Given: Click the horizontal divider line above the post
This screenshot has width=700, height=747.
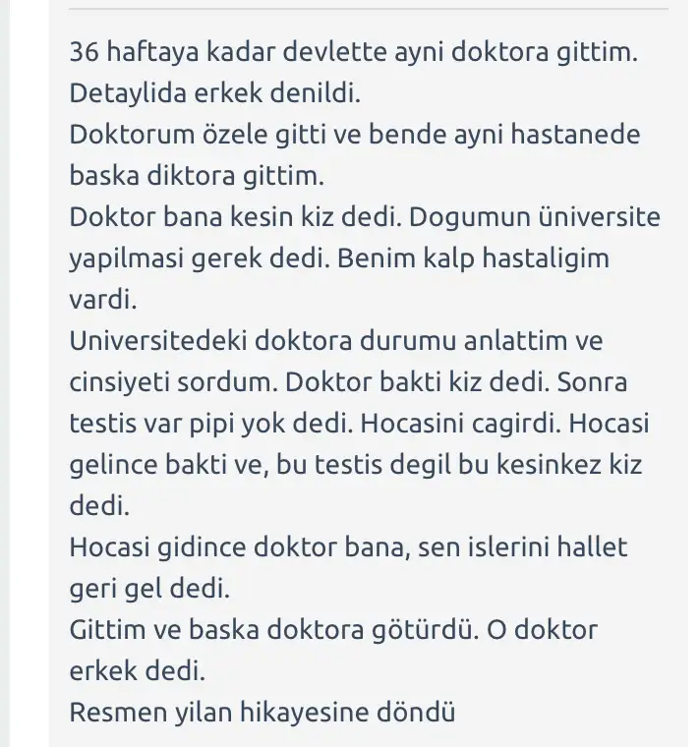Looking at the screenshot, I should click(x=369, y=9).
